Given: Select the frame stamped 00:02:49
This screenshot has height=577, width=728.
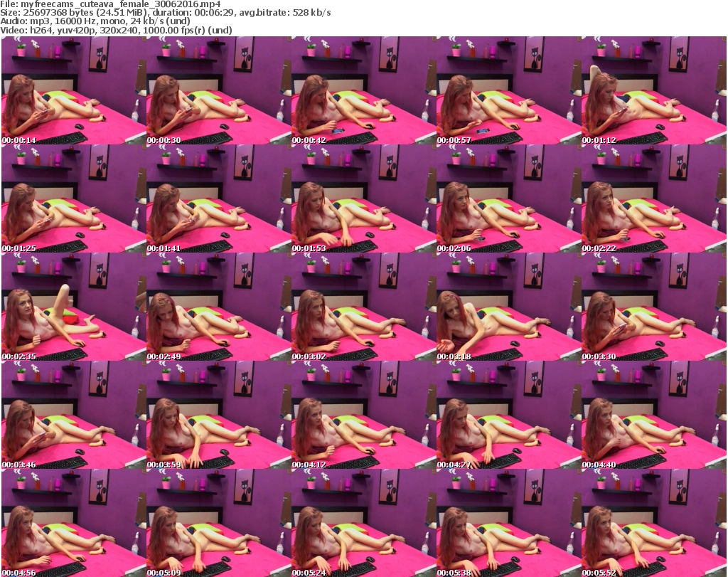Looking at the screenshot, I should (x=219, y=307).
